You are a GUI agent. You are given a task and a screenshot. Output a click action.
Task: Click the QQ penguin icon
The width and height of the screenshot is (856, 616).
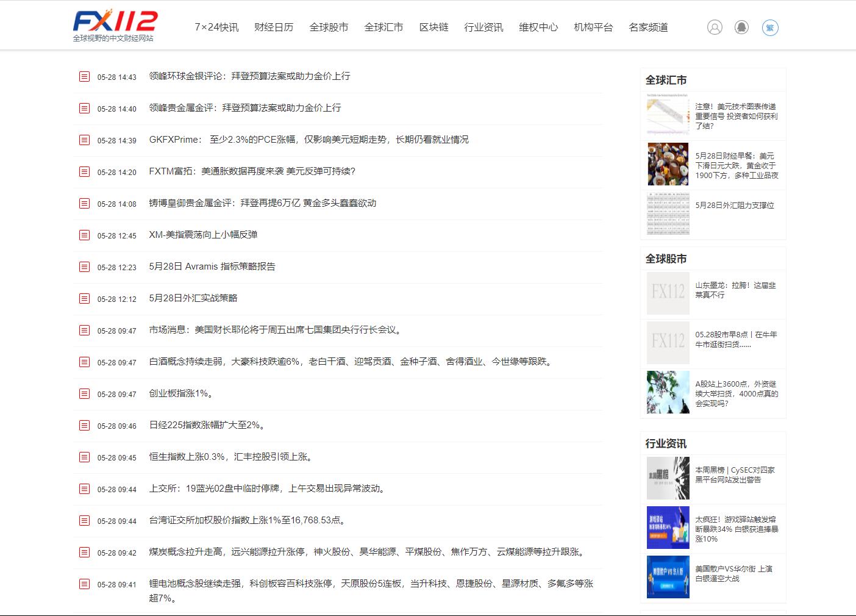pyautogui.click(x=741, y=27)
